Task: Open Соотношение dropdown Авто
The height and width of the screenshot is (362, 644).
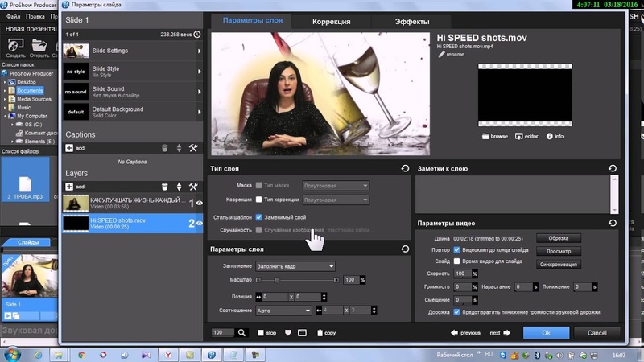Action: [x=283, y=311]
